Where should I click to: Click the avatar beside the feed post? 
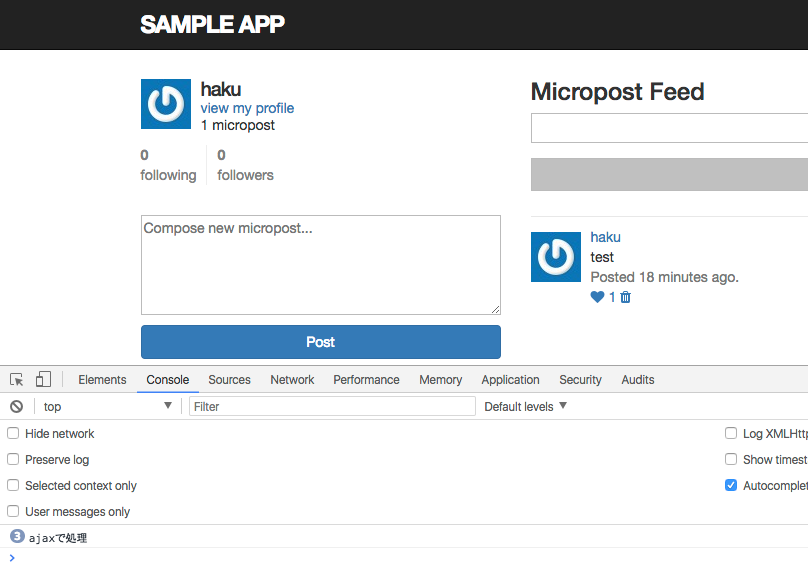coord(556,257)
